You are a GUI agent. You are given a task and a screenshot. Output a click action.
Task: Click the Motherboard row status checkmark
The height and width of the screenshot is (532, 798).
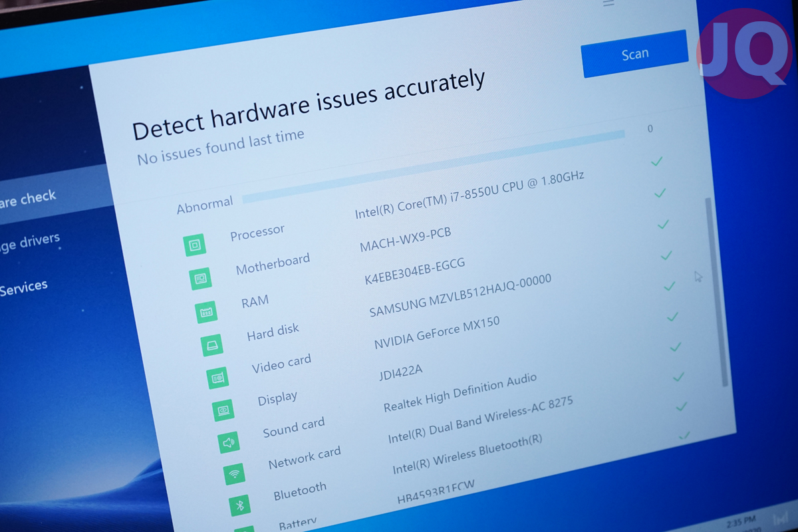pyautogui.click(x=660, y=193)
